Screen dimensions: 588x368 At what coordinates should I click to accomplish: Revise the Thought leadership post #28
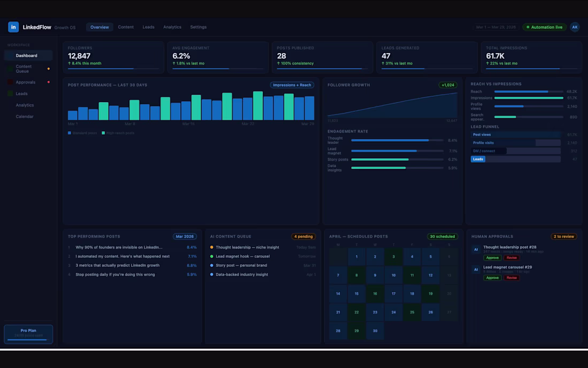(x=512, y=258)
